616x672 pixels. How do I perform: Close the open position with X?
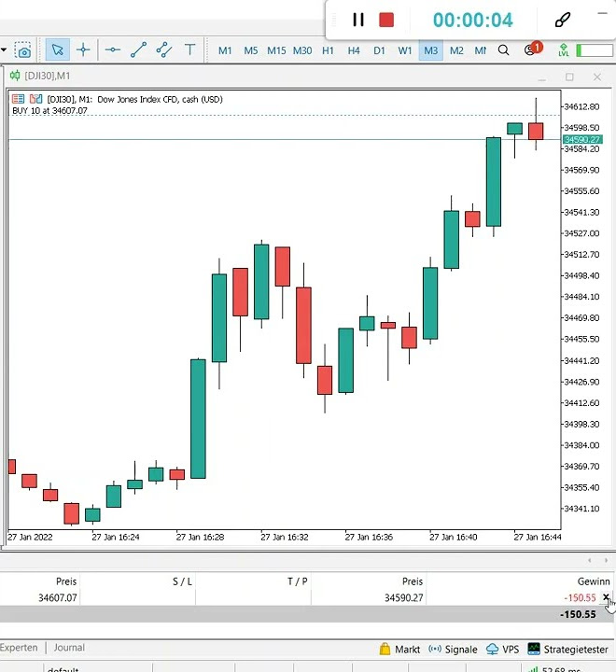point(606,597)
